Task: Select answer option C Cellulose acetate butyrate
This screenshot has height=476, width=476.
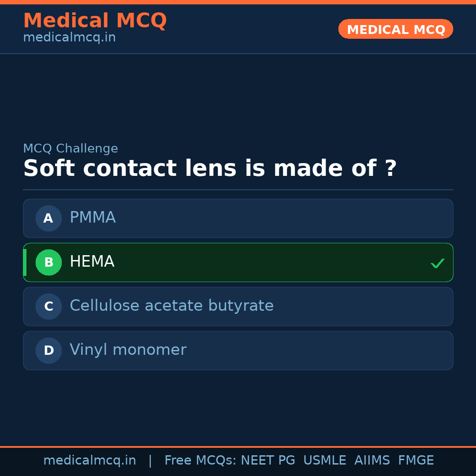Action: click(x=238, y=306)
